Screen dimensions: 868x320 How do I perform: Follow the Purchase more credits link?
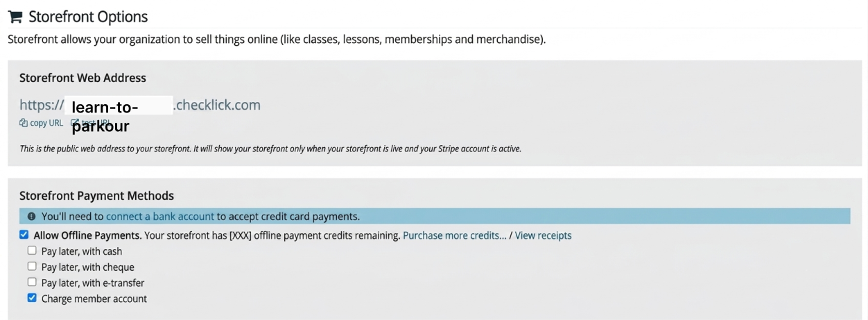(x=455, y=235)
